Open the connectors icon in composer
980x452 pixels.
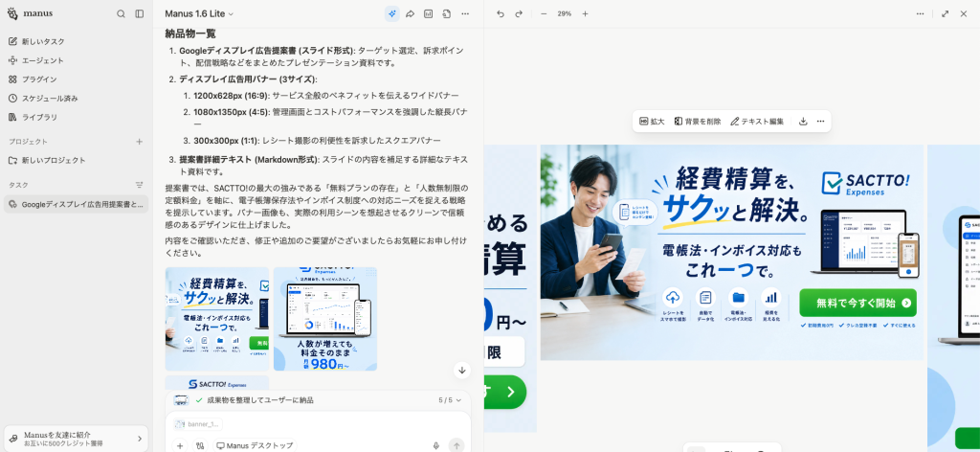[x=200, y=445]
